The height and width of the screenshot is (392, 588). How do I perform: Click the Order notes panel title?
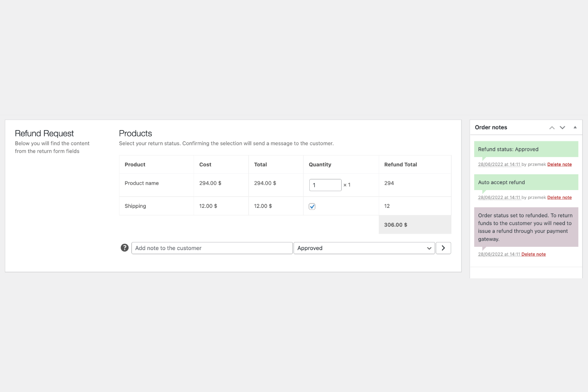coord(491,127)
